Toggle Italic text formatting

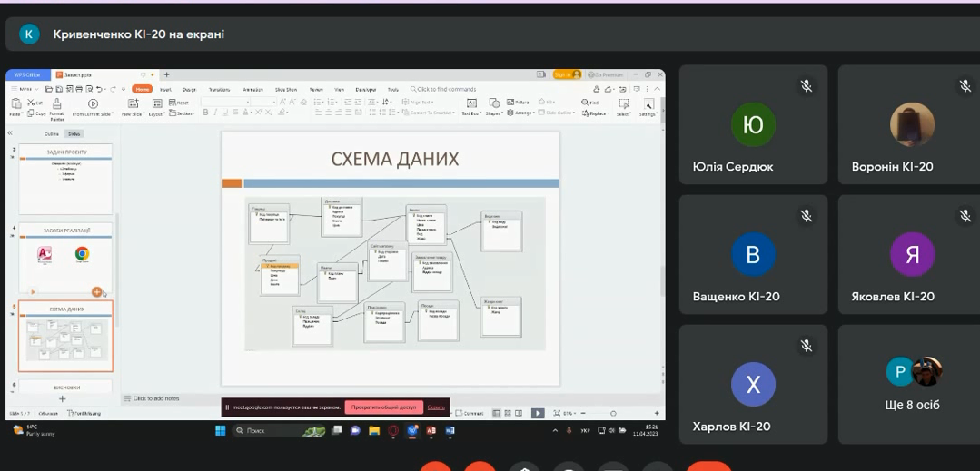(x=215, y=113)
